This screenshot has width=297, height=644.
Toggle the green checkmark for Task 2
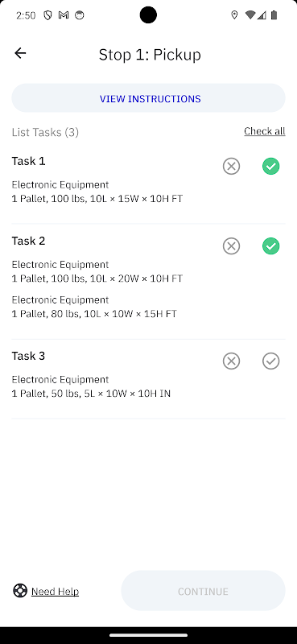coord(270,246)
